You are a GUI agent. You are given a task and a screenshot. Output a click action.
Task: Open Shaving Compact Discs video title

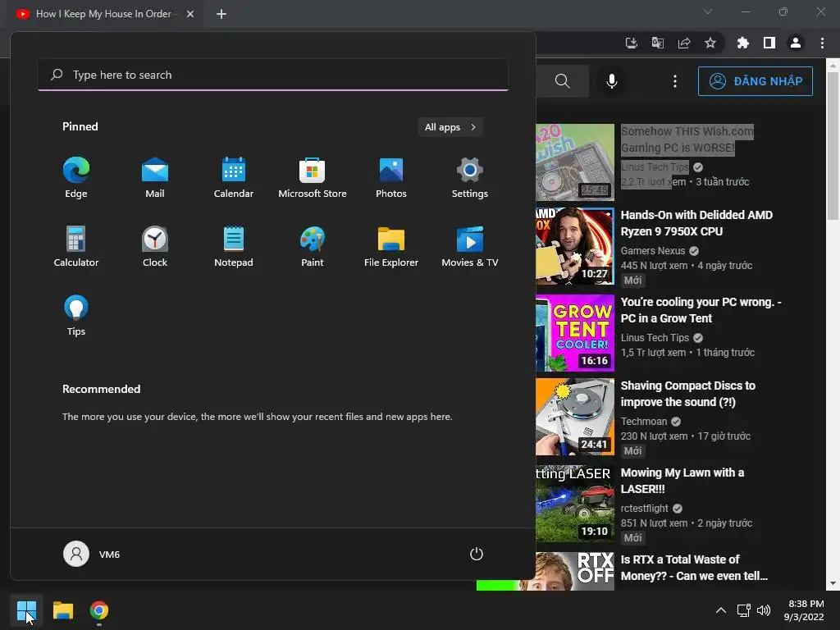point(688,394)
